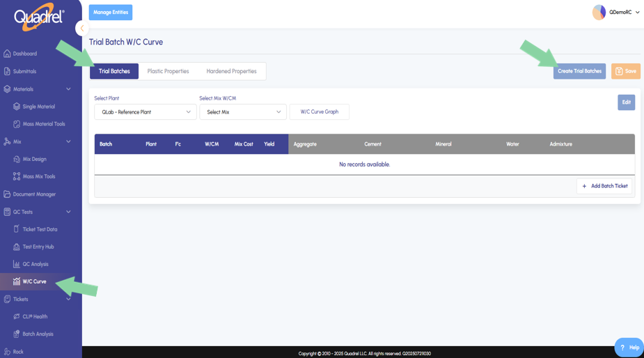This screenshot has height=358, width=644.
Task: Open W/C Curve sidebar icon
Action: [17, 281]
